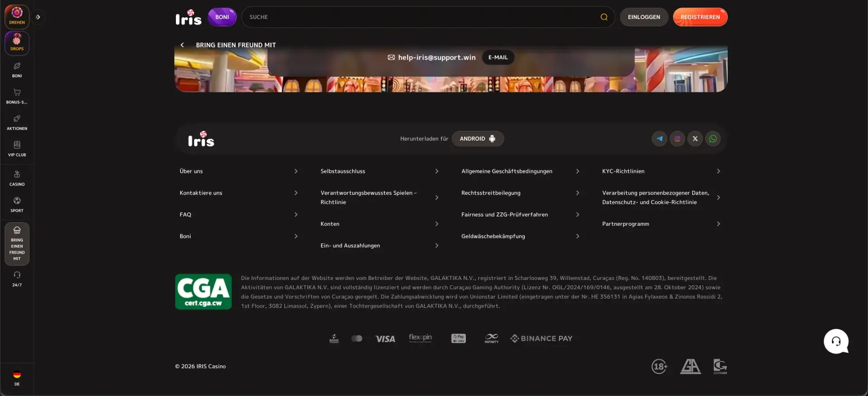Expand the sidebar with the double-arrow
Screen dimensions: 868x396
[38, 17]
